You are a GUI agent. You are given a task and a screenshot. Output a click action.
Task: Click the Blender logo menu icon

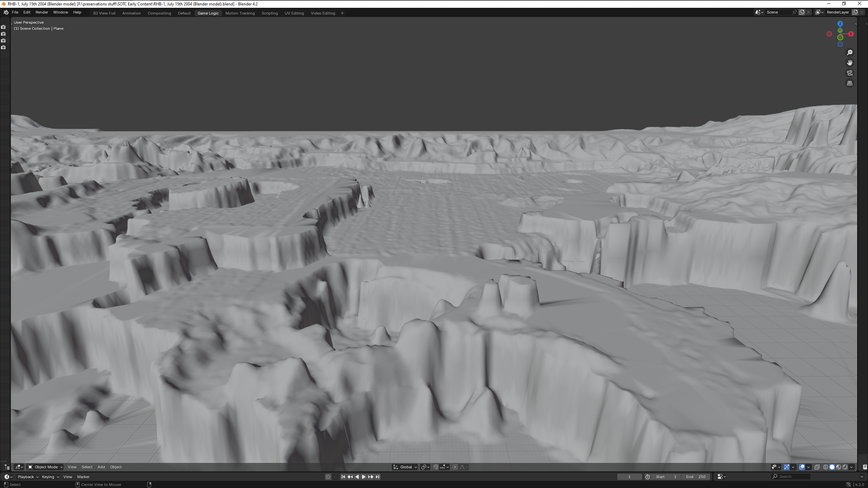(6, 12)
